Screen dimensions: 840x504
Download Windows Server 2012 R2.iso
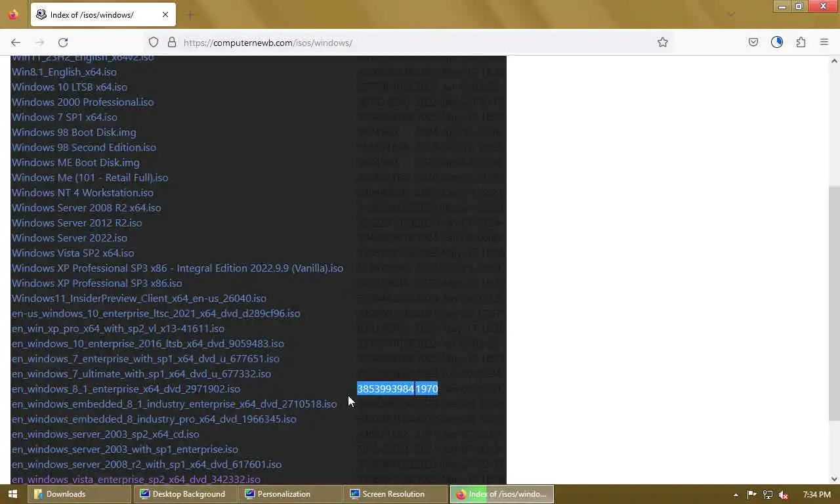pos(77,222)
